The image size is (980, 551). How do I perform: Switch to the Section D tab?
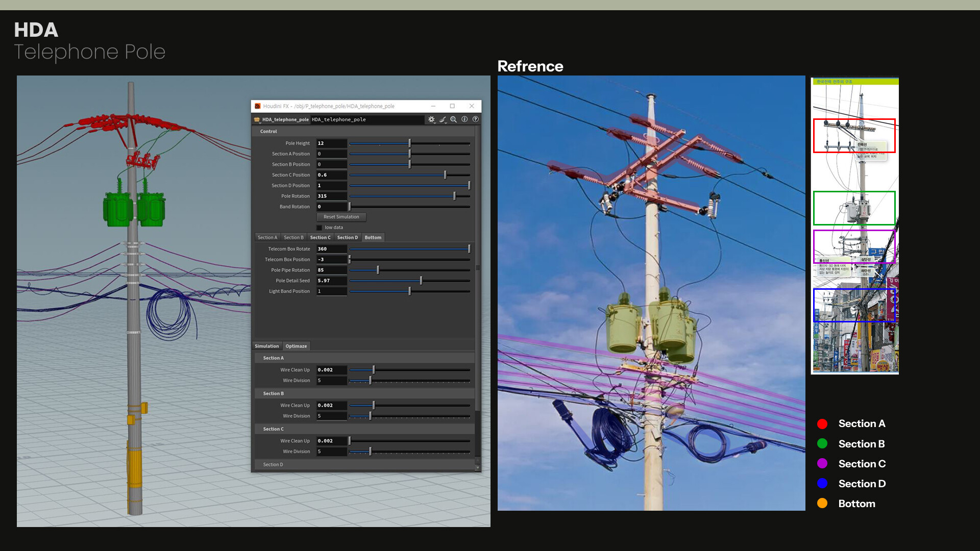(348, 238)
